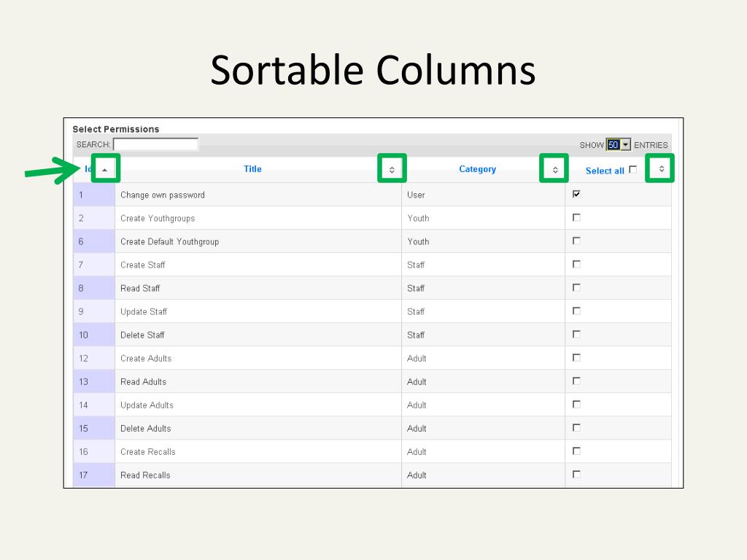Click the Create Youthgroups title cell

(x=258, y=218)
